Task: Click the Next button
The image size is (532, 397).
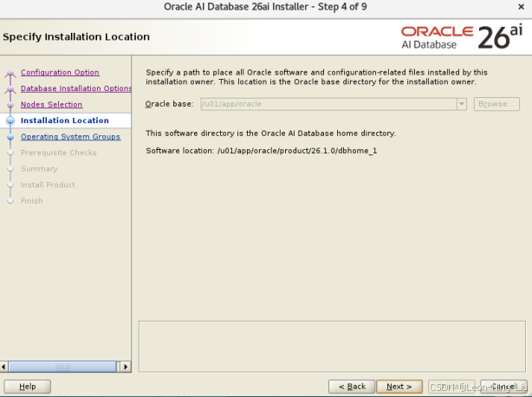Action: point(399,387)
